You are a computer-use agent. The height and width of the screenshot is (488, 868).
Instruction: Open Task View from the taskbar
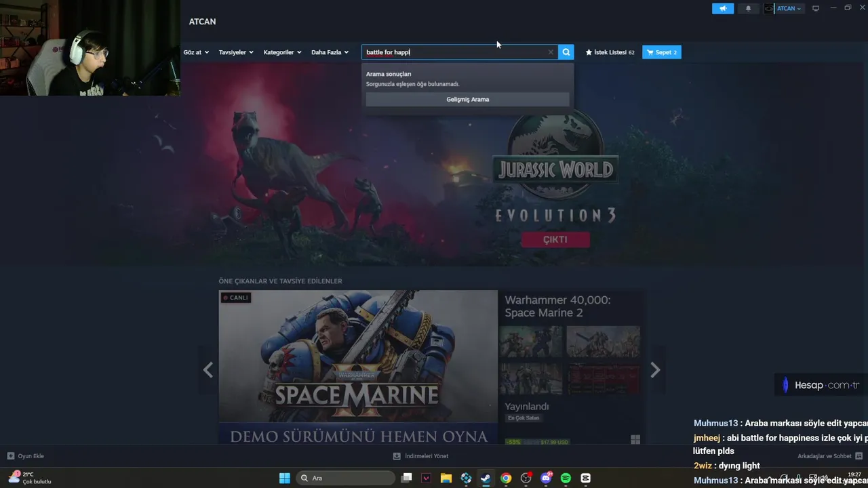(406, 478)
